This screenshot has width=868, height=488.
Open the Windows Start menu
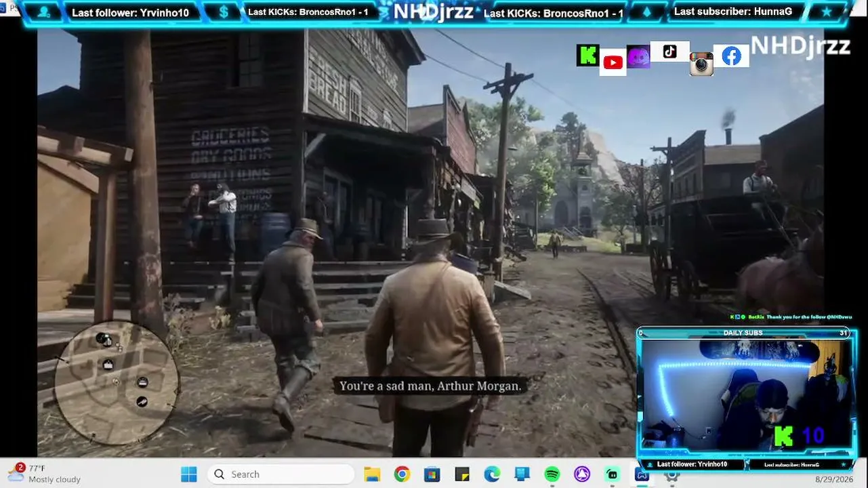189,474
